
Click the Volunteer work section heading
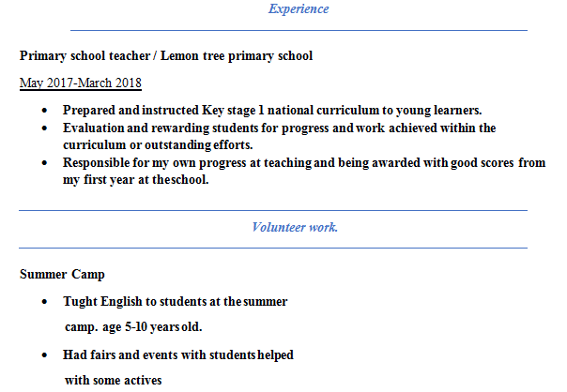point(295,227)
